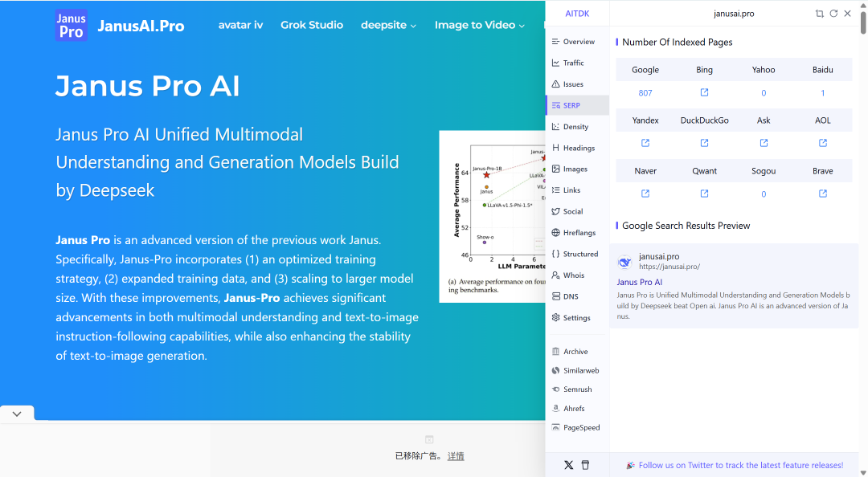Image resolution: width=868 pixels, height=477 pixels.
Task: Click the trash/clear icon in panel footer
Action: click(x=585, y=465)
